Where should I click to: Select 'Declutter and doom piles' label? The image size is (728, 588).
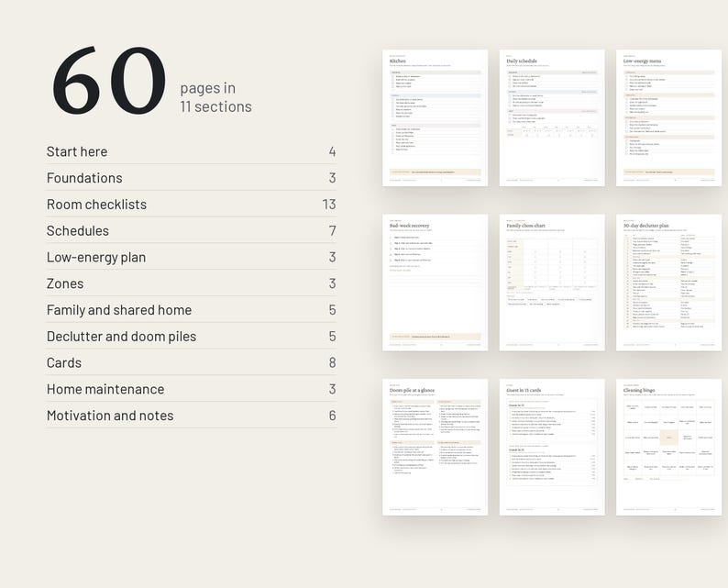(122, 337)
